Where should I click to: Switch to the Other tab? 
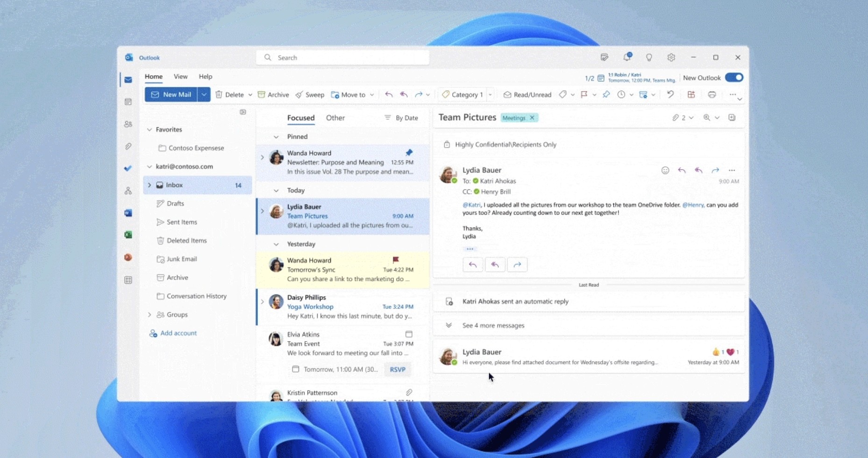(335, 118)
